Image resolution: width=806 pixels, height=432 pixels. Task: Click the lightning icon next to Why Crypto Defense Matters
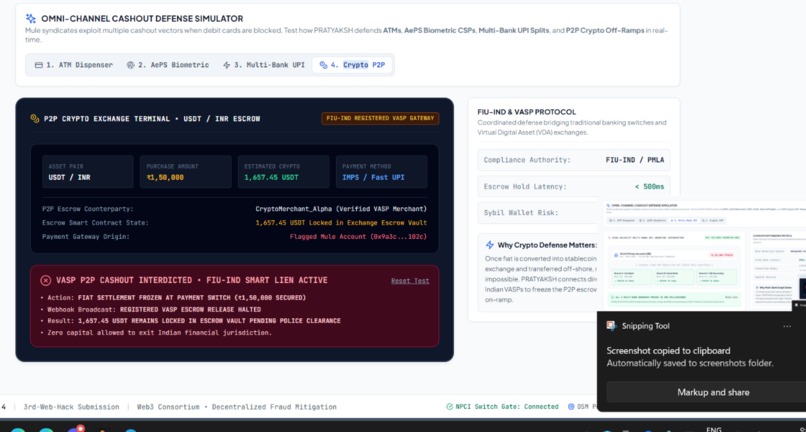(489, 245)
